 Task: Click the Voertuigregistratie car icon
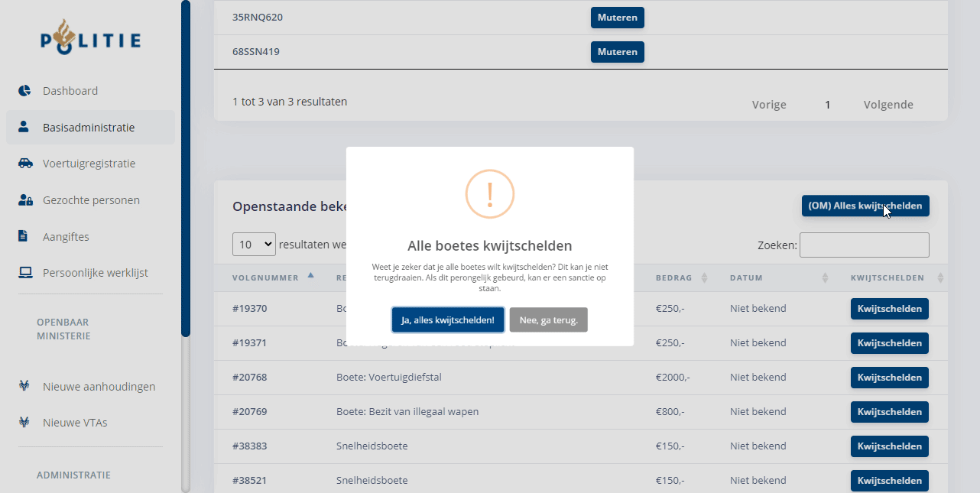(25, 164)
